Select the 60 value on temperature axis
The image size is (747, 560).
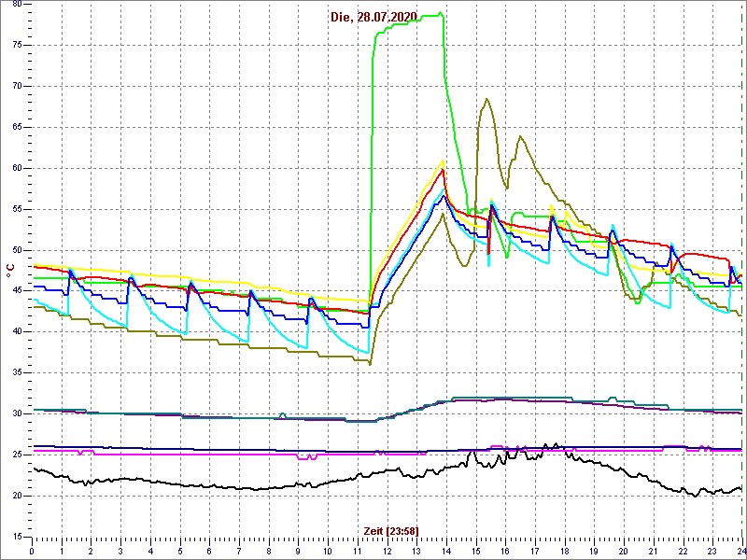[16, 168]
